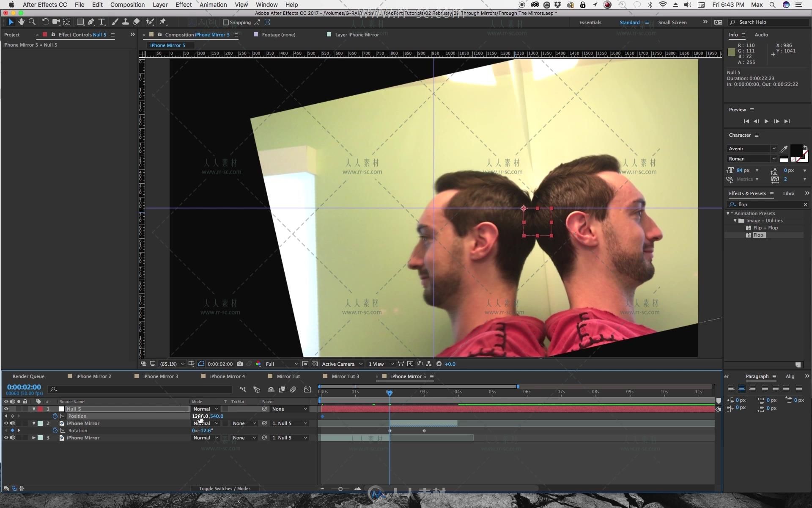
Task: Open the Effect menu
Action: (184, 5)
